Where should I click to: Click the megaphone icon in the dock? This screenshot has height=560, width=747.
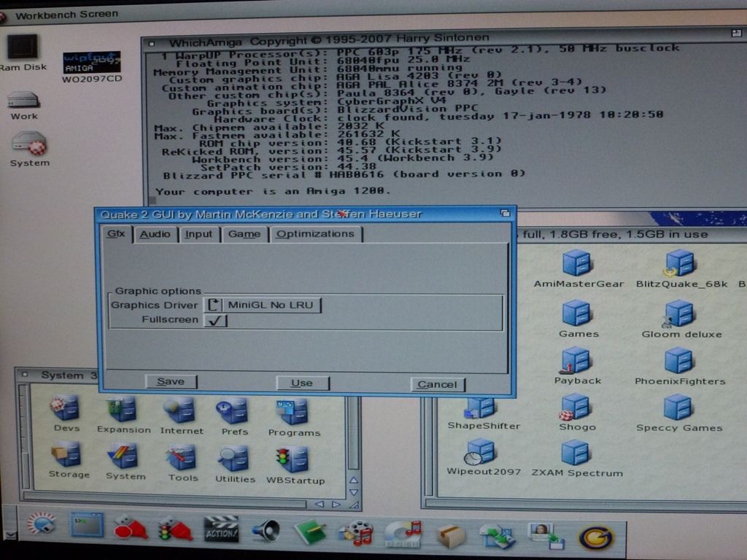point(266,532)
